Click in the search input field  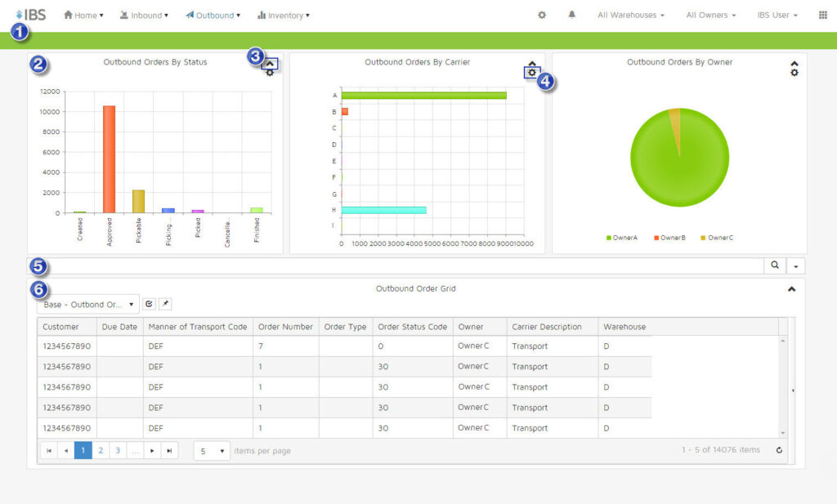point(396,265)
